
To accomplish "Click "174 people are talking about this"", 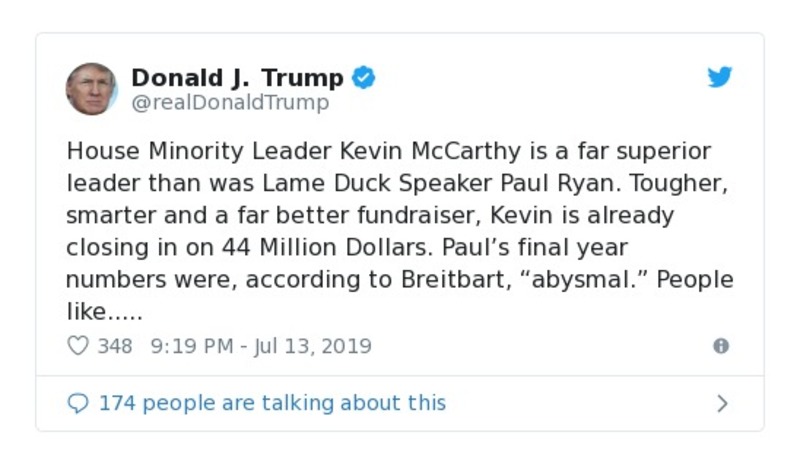I will [272, 403].
